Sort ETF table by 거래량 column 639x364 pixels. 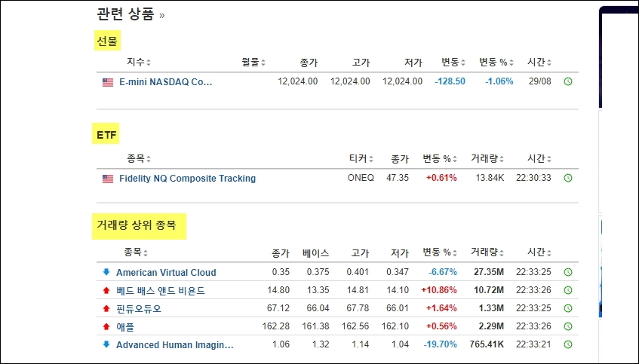(x=487, y=159)
